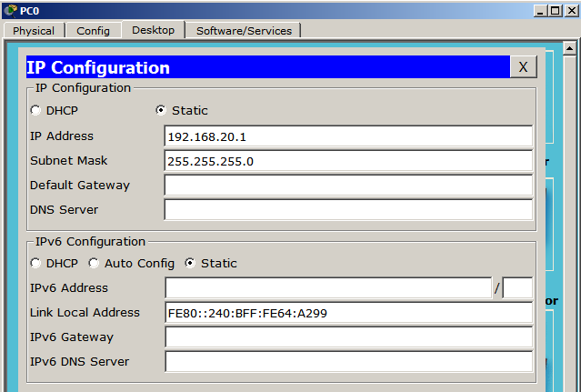Minimize the PC0 window
Image resolution: width=581 pixels, height=392 pixels.
540,11
